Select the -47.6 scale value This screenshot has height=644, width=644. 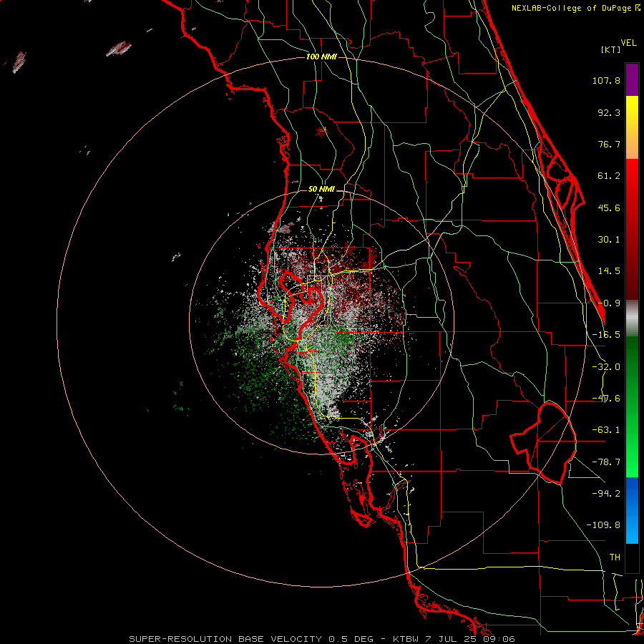click(x=606, y=399)
